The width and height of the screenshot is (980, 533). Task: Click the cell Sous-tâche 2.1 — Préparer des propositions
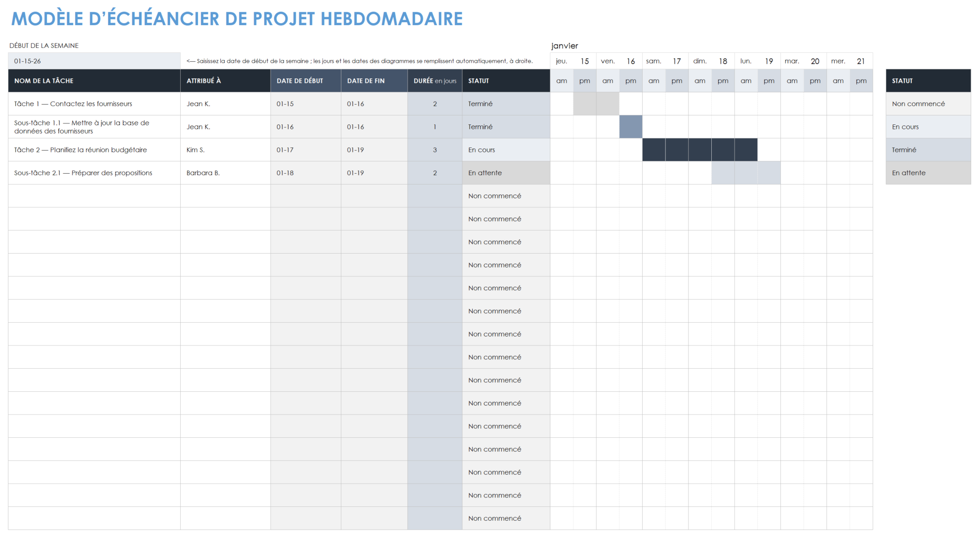tap(94, 173)
